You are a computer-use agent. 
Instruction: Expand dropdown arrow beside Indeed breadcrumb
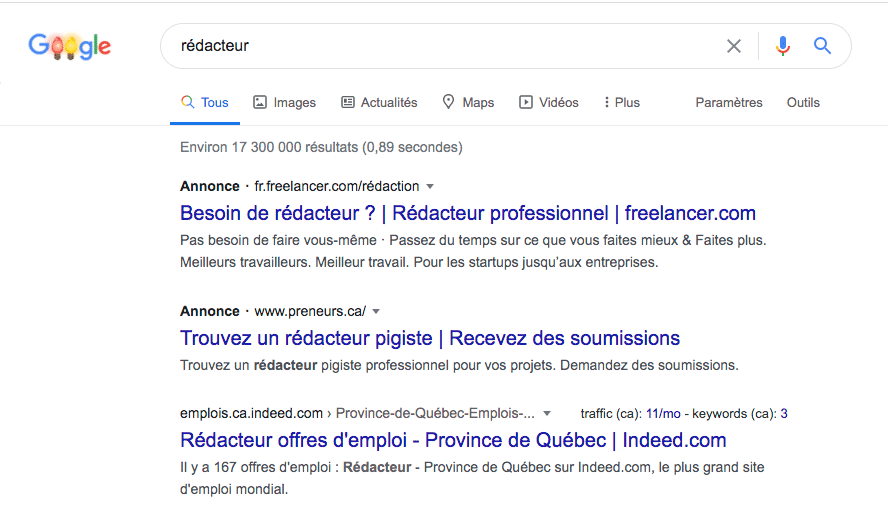[x=547, y=414]
